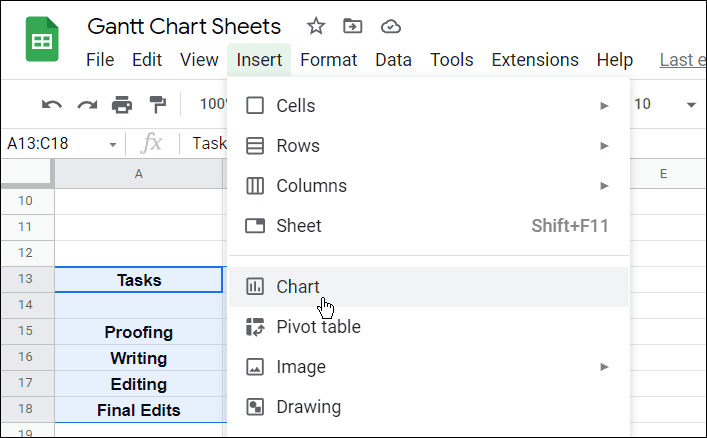Select row 18 header

[x=26, y=409]
